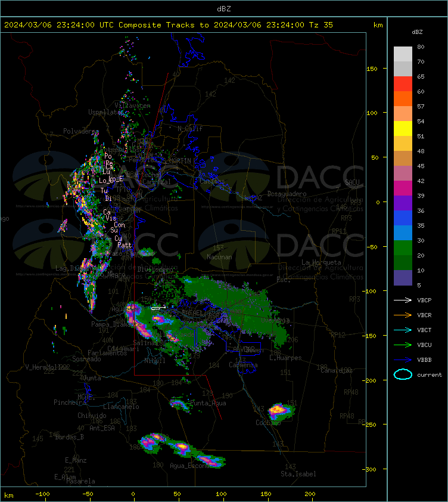Click the cyan VBCT arrow legend icon

[x=403, y=330]
